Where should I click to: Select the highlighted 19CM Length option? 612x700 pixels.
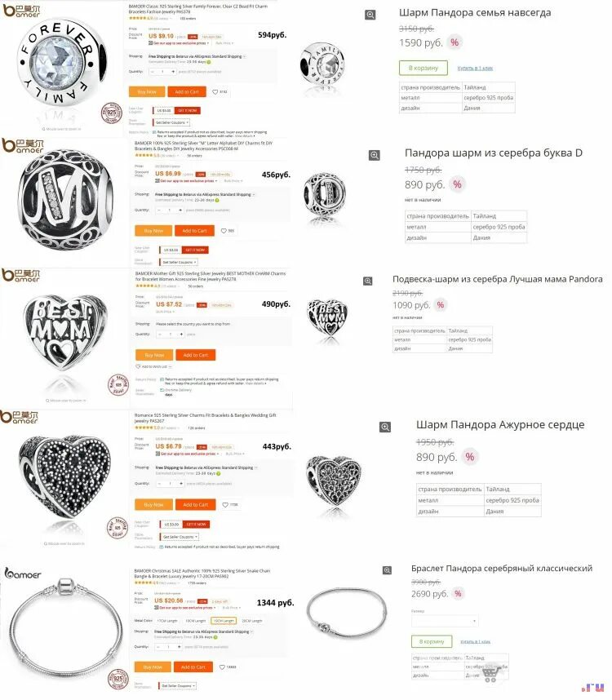point(224,621)
